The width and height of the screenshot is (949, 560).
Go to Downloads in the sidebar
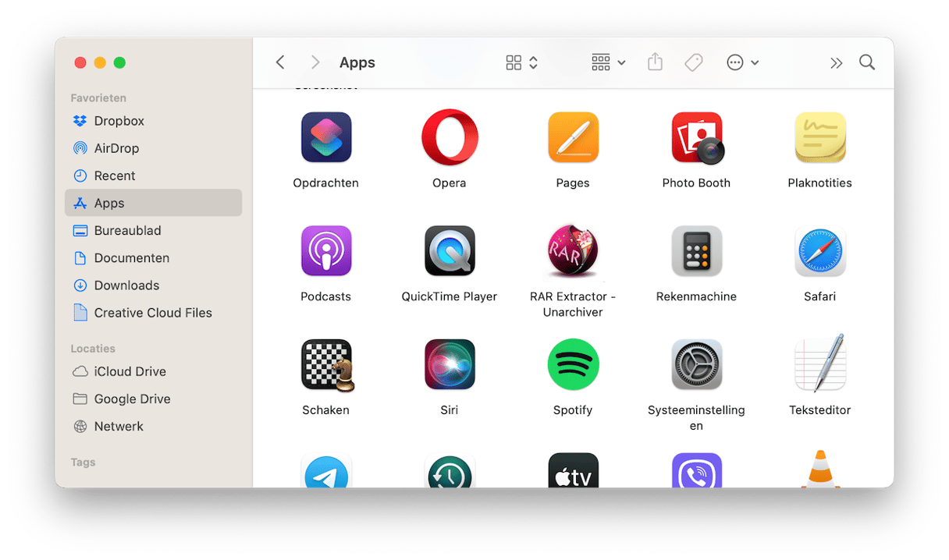(x=126, y=285)
